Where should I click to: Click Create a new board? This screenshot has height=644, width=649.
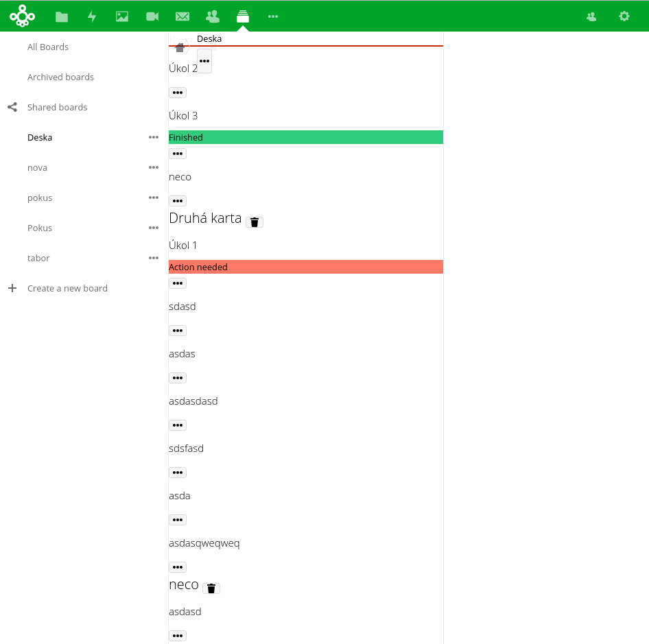67,289
